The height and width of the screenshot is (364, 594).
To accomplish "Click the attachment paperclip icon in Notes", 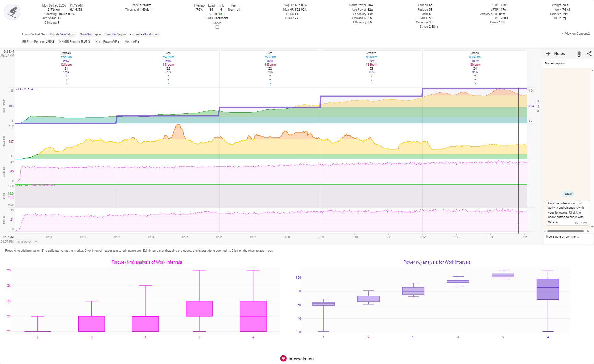I will [579, 54].
